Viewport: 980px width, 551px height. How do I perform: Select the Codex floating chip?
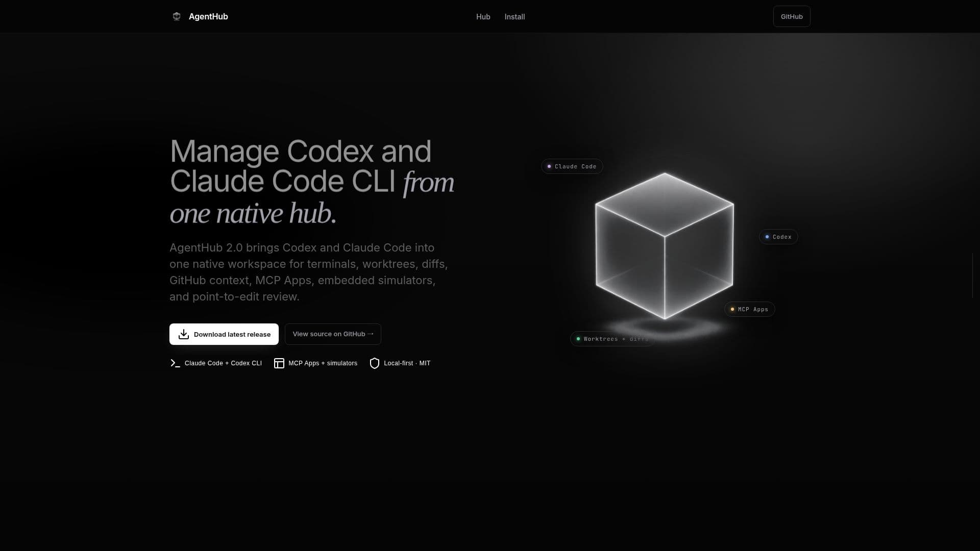coord(778,237)
